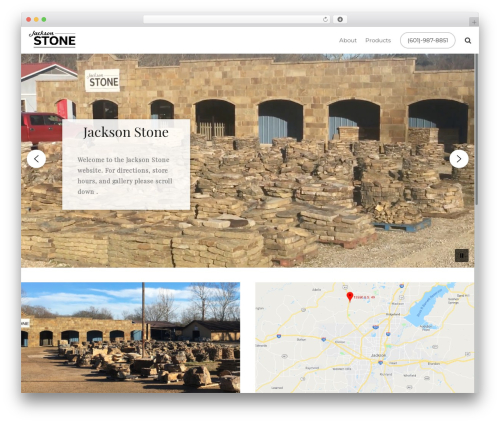The width and height of the screenshot is (500, 423).
Task: Focus the browser address bar
Action: pos(236,20)
